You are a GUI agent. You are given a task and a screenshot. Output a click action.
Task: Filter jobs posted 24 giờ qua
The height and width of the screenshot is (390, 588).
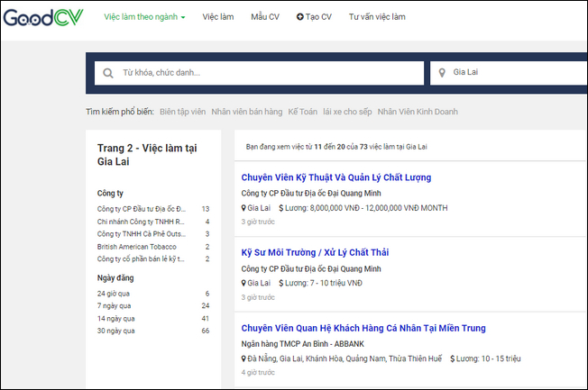point(114,294)
